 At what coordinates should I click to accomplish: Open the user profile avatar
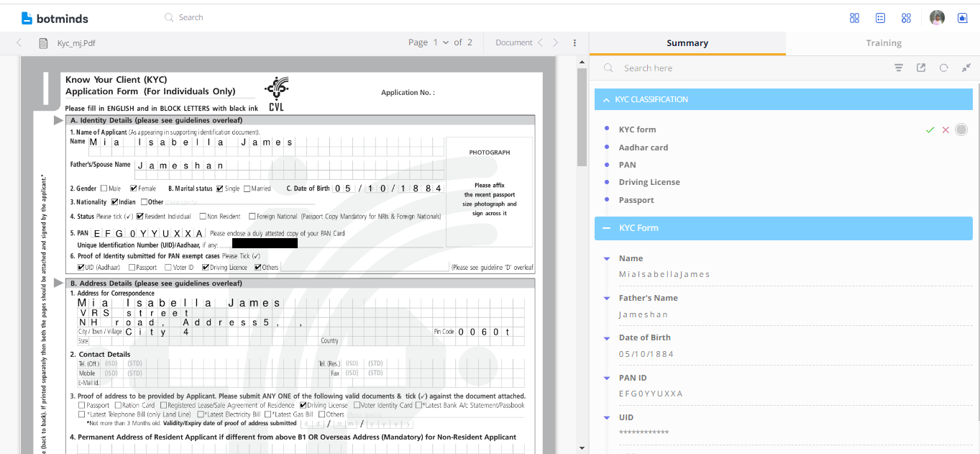coord(937,18)
